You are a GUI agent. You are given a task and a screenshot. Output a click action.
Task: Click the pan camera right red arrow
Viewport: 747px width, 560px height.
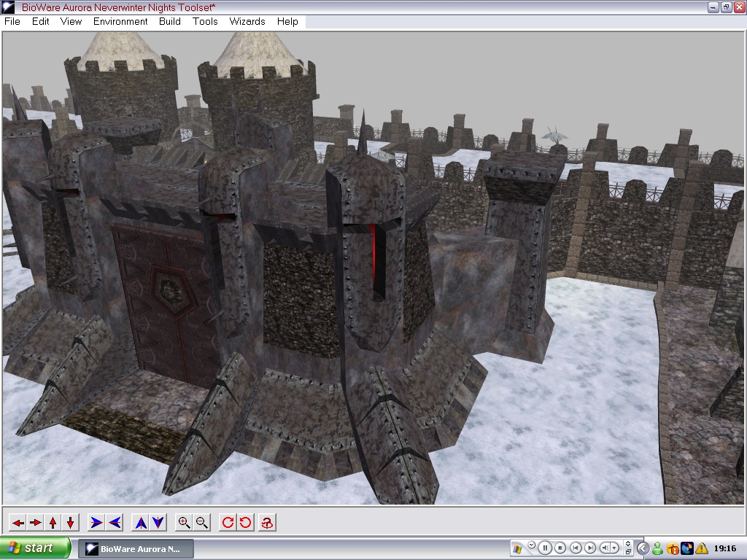[x=35, y=522]
